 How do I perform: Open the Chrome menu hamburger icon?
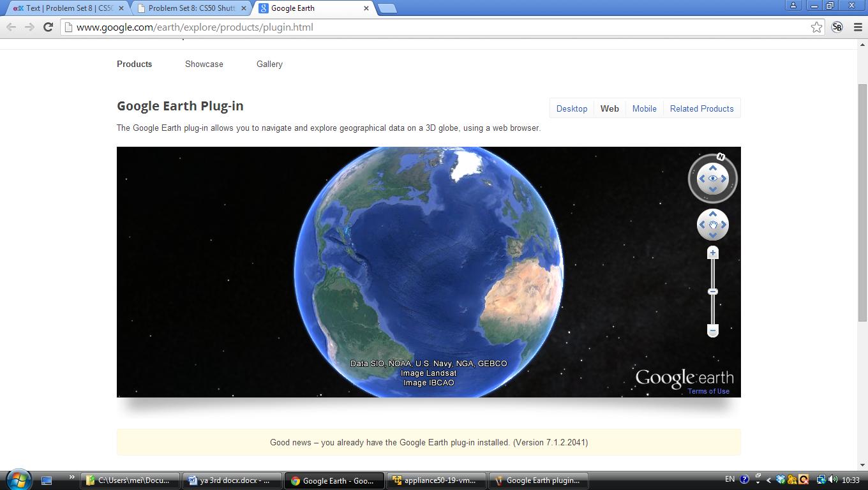(858, 27)
